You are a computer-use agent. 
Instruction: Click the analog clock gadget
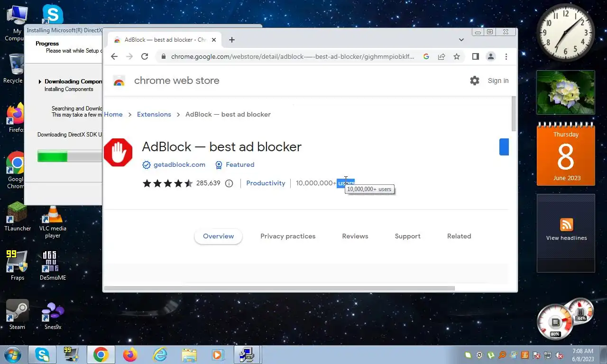[x=565, y=33]
